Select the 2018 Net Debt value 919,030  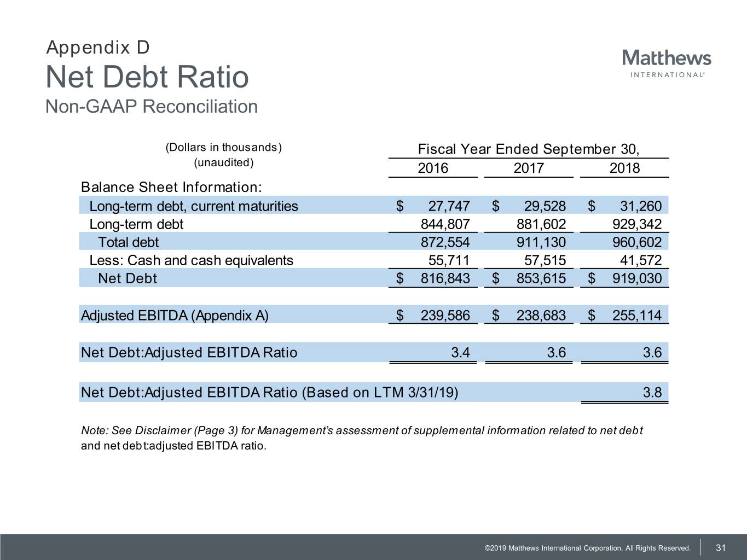(x=636, y=278)
